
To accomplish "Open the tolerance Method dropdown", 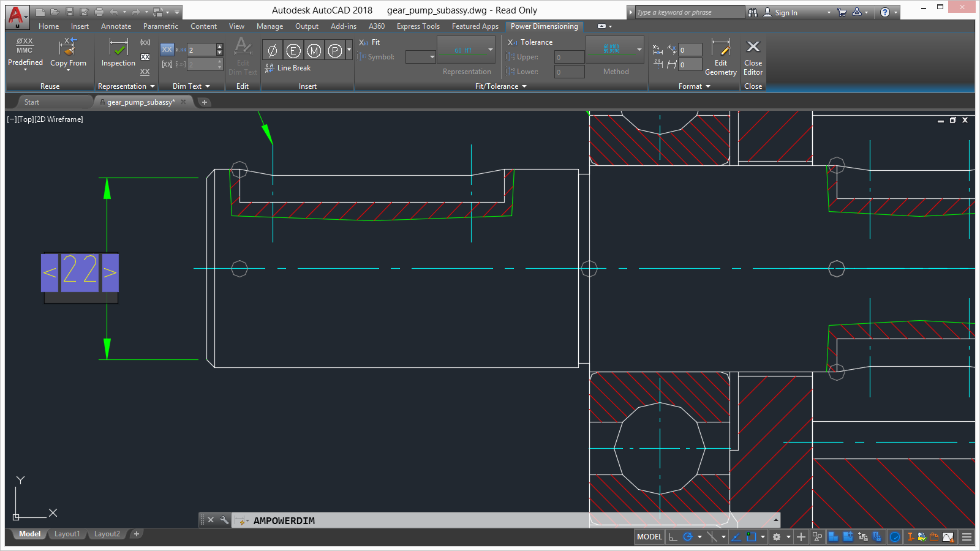I will tap(639, 50).
